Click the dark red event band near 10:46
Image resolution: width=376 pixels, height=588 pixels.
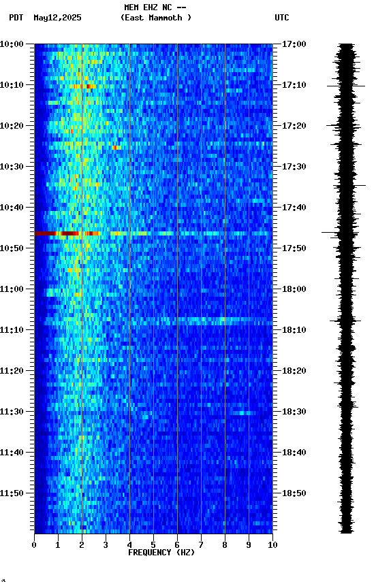click(x=67, y=233)
